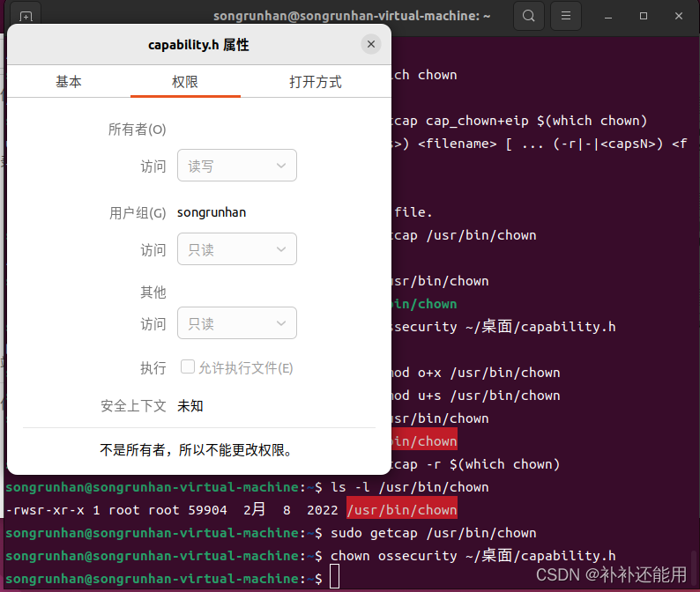Open new terminal tab icon
Image resolution: width=700 pixels, height=592 pixels.
(26, 17)
